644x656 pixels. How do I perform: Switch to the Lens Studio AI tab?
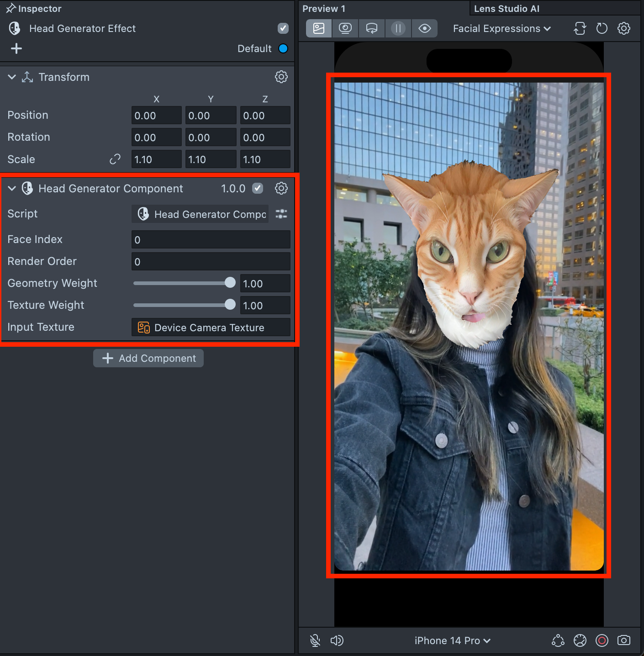pos(507,9)
